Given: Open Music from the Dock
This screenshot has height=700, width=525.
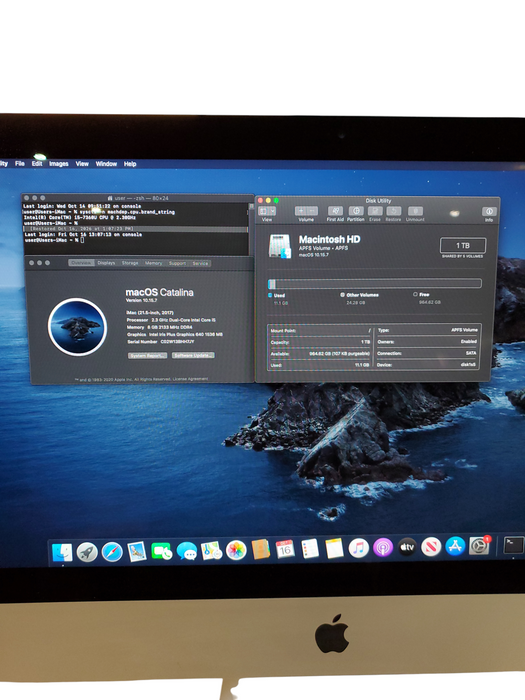Looking at the screenshot, I should [x=358, y=548].
